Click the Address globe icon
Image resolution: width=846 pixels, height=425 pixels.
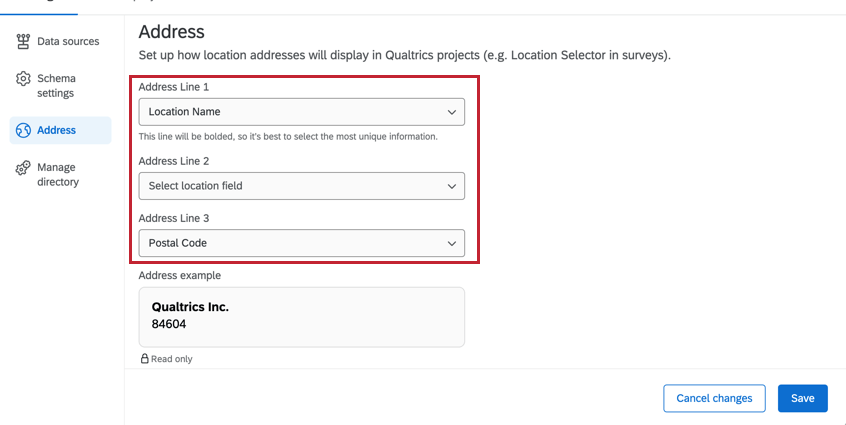(x=23, y=130)
